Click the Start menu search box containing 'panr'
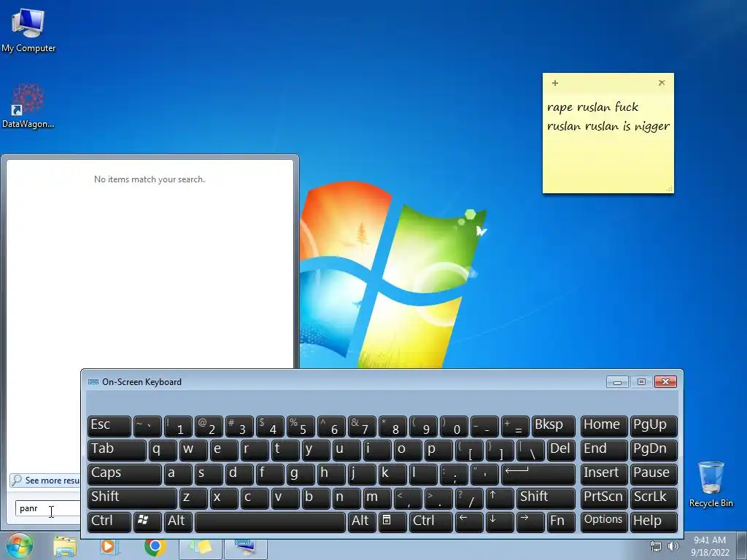The height and width of the screenshot is (560, 747). click(x=47, y=508)
